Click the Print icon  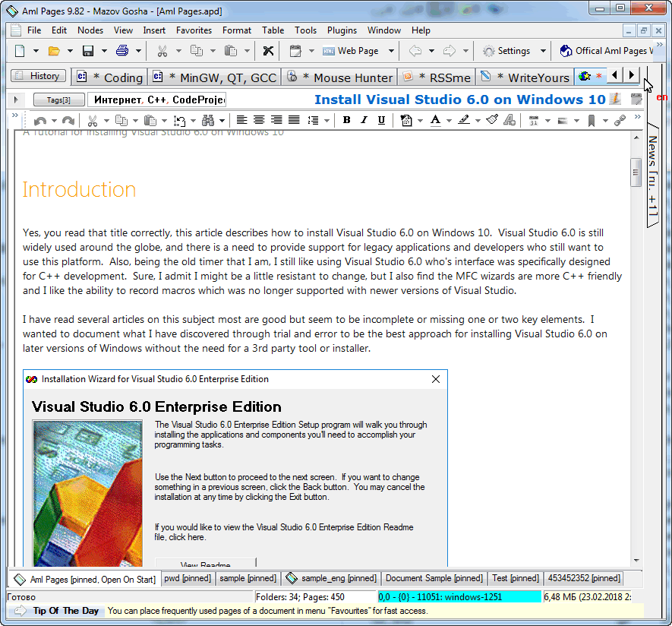coord(122,51)
